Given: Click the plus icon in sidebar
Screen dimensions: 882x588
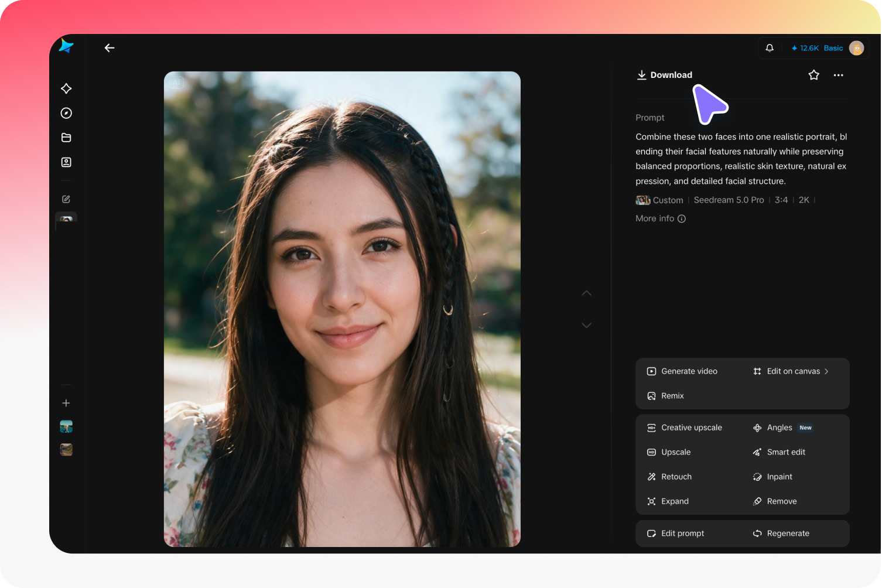Looking at the screenshot, I should tap(66, 403).
